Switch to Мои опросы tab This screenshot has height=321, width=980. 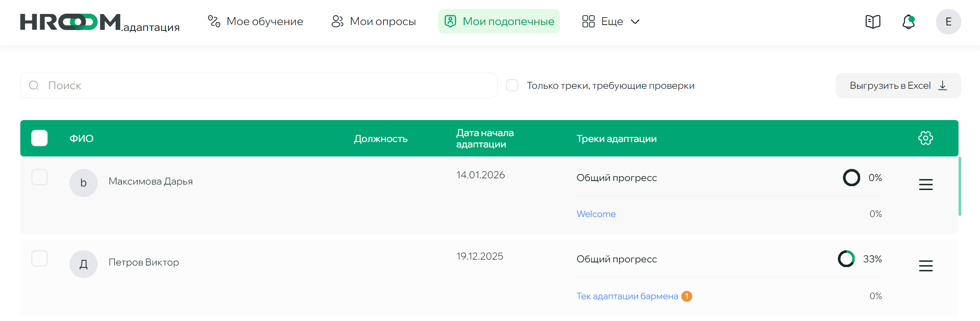pyautogui.click(x=374, y=22)
